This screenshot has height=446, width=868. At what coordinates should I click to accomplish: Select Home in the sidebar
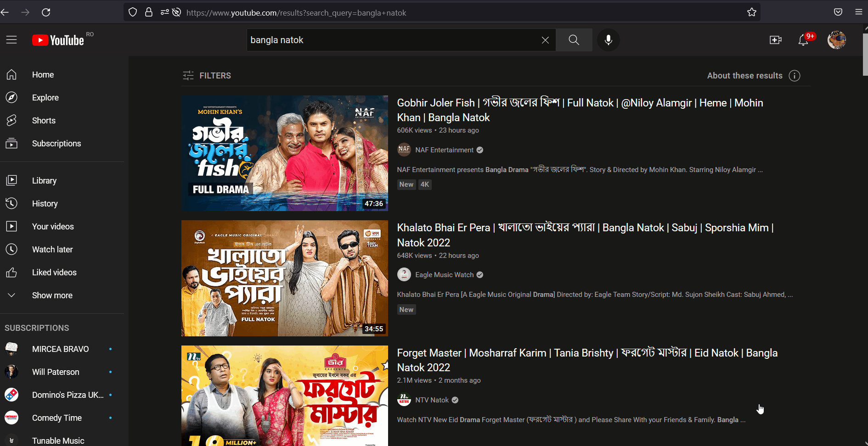(x=43, y=74)
